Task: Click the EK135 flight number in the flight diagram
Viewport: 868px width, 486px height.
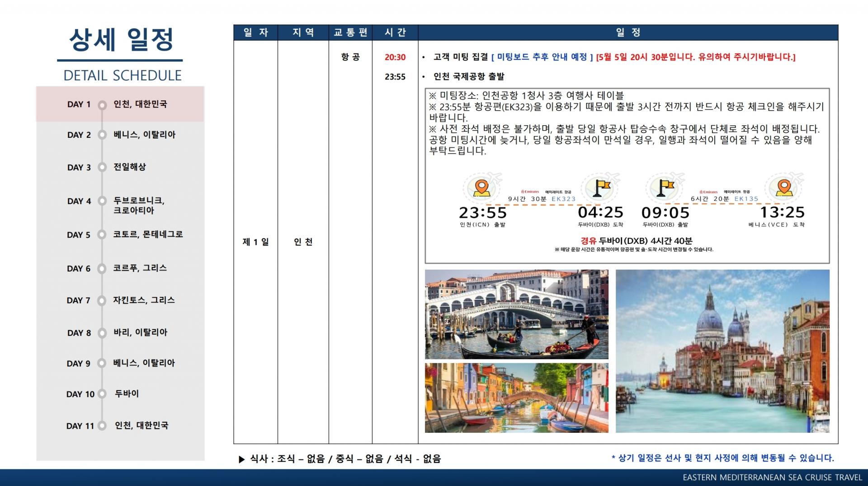Action: pos(746,199)
